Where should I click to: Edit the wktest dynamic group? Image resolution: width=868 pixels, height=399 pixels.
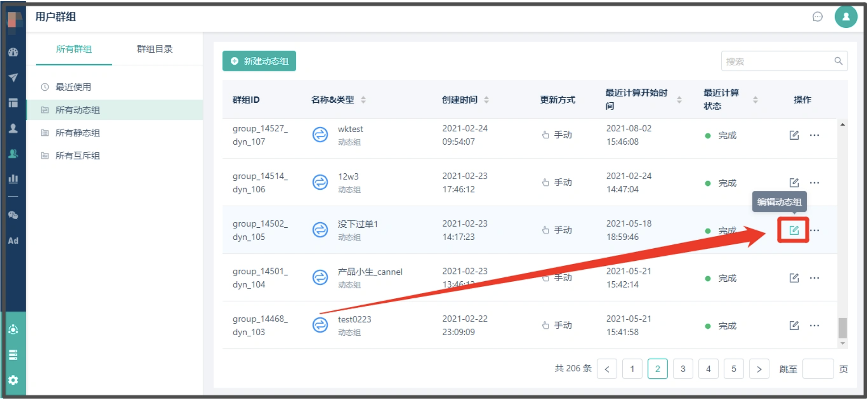point(794,135)
